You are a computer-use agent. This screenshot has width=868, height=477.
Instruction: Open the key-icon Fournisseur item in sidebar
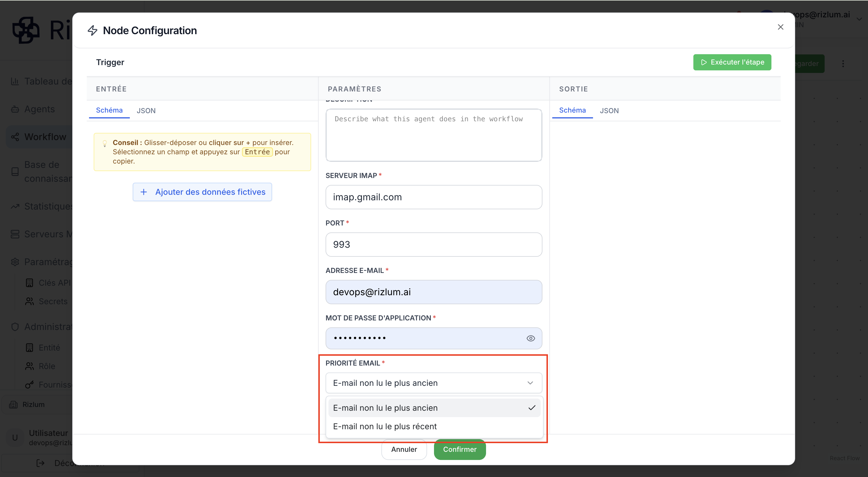point(49,385)
